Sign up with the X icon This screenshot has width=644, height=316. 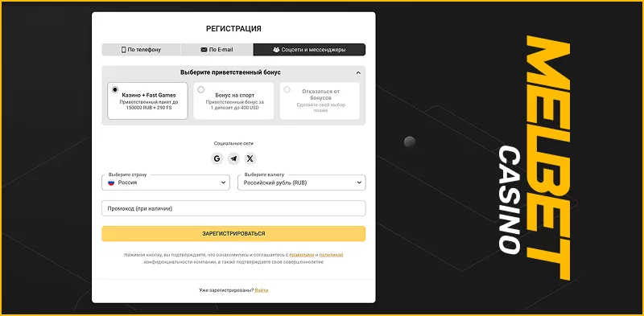[x=250, y=159]
